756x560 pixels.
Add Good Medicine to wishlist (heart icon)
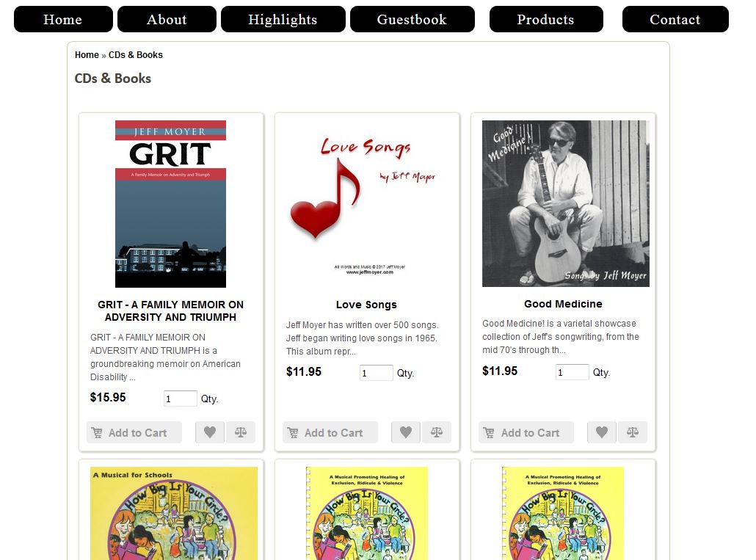pos(602,432)
